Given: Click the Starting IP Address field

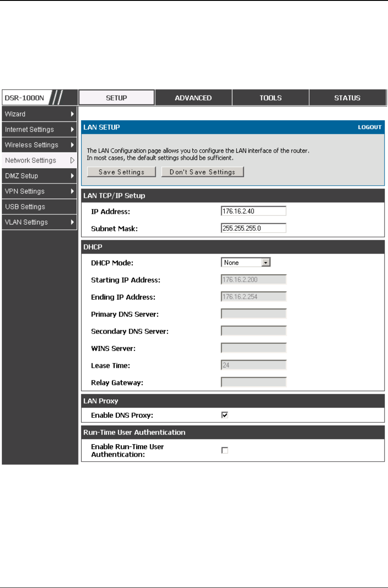Looking at the screenshot, I should 253,280.
